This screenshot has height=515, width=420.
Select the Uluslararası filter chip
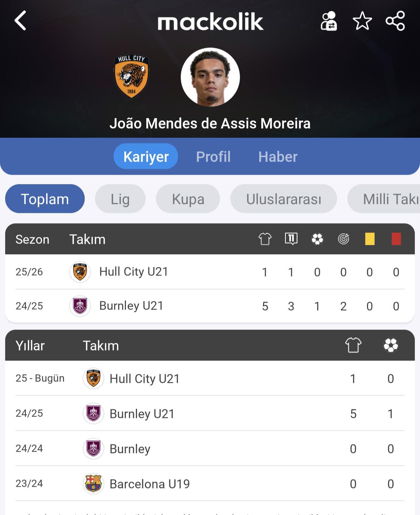pyautogui.click(x=284, y=199)
